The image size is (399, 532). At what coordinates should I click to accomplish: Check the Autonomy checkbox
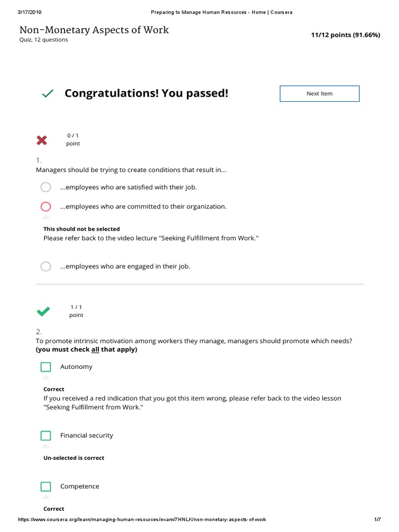(x=46, y=367)
